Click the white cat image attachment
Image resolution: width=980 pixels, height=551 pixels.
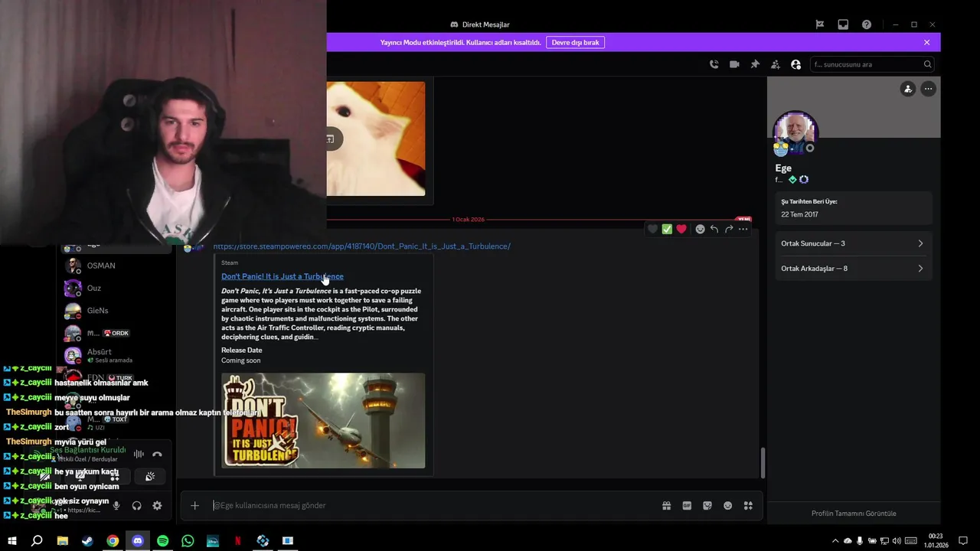376,139
